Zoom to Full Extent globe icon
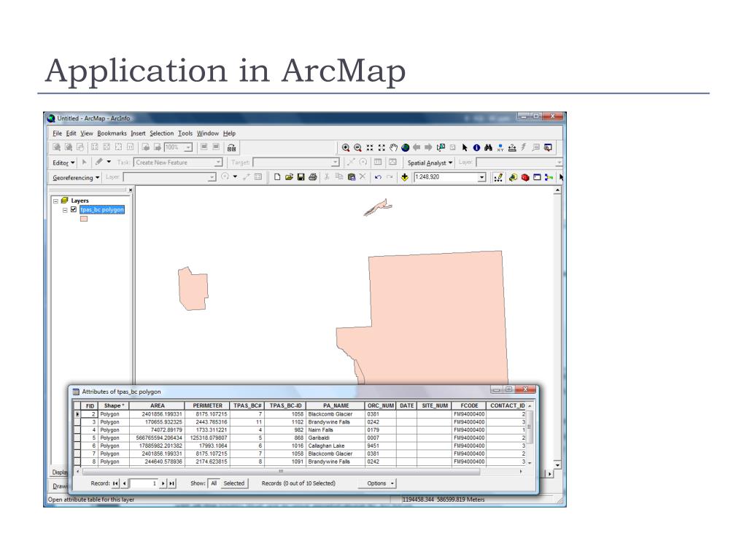This screenshot has height=560, width=747. pos(406,147)
